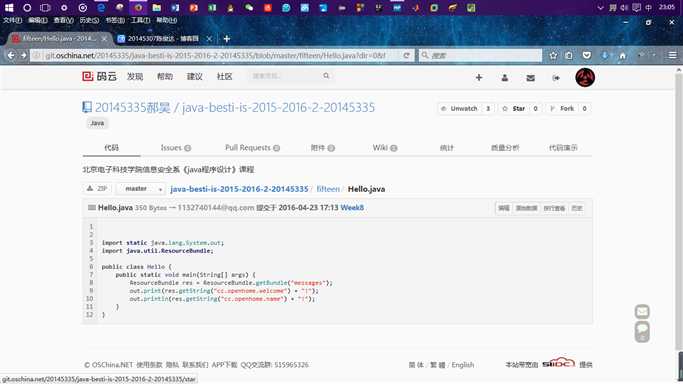Open the user profile icon in header

504,77
